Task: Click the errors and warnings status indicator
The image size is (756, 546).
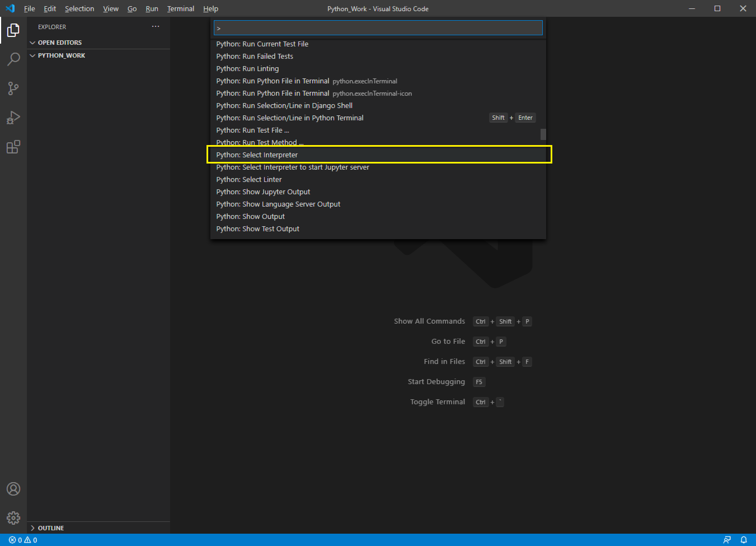Action: point(23,540)
